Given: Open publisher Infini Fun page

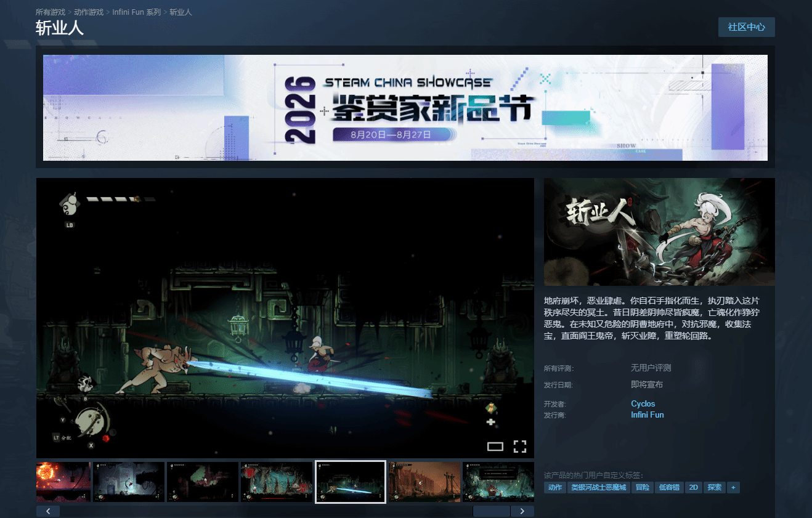Looking at the screenshot, I should point(648,415).
